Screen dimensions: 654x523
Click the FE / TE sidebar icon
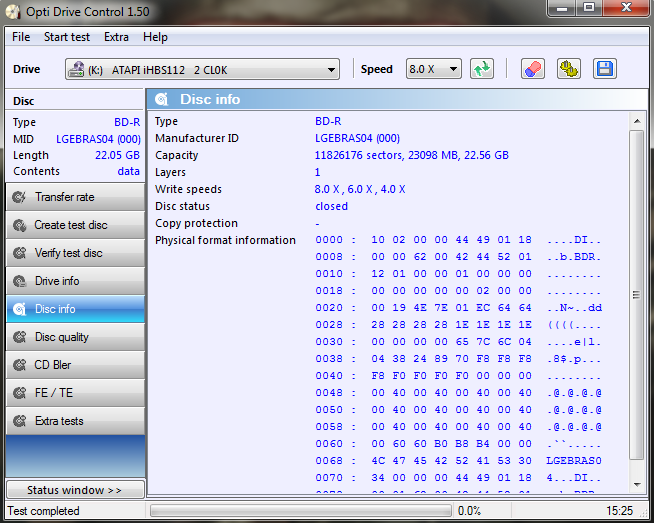click(x=19, y=393)
